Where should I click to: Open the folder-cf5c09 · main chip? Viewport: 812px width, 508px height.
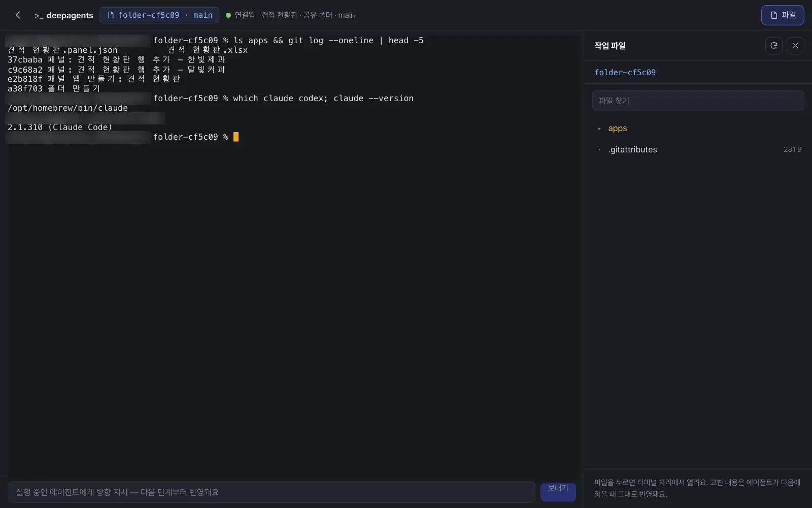coord(159,15)
